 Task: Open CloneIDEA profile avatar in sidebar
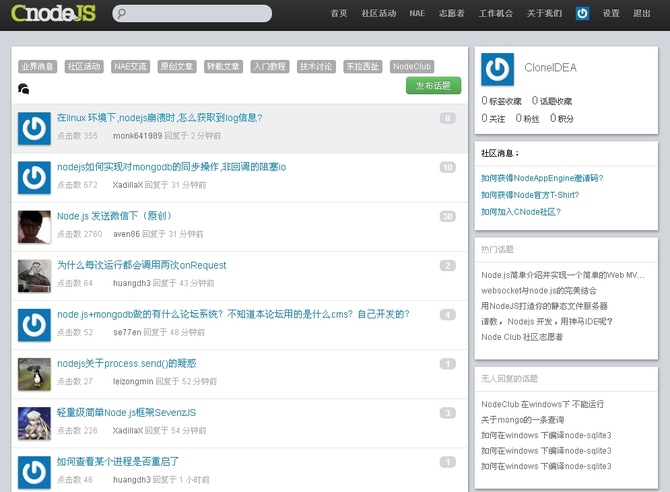point(497,69)
